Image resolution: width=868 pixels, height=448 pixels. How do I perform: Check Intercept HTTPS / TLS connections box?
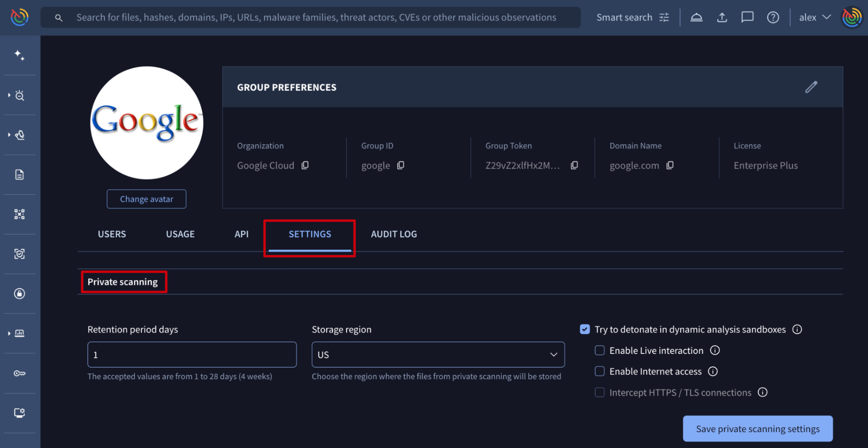(599, 392)
